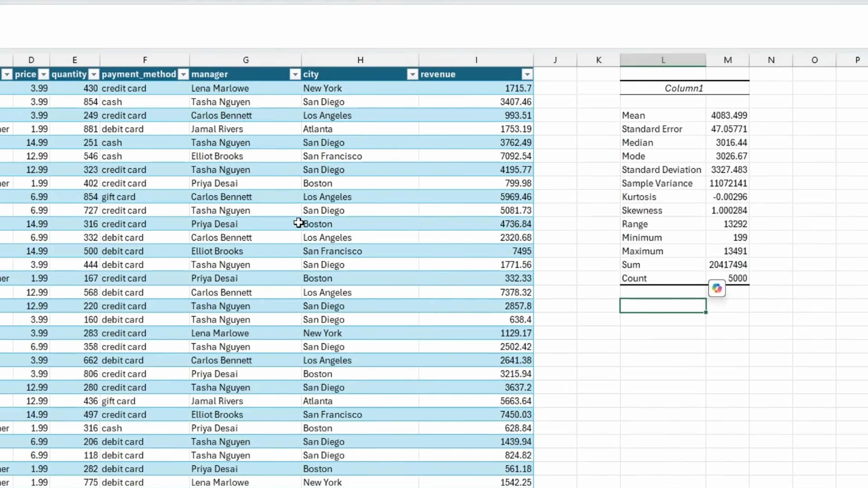Select column I header
This screenshot has width=868, height=488.
(476, 60)
